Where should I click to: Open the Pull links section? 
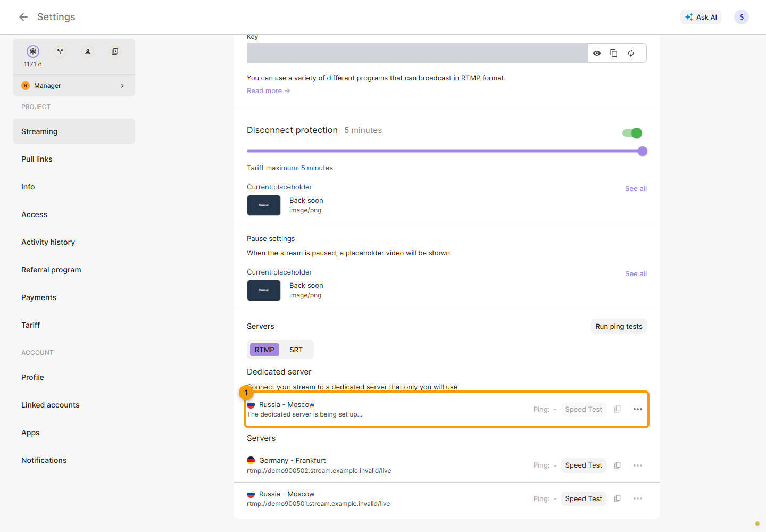[74, 159]
